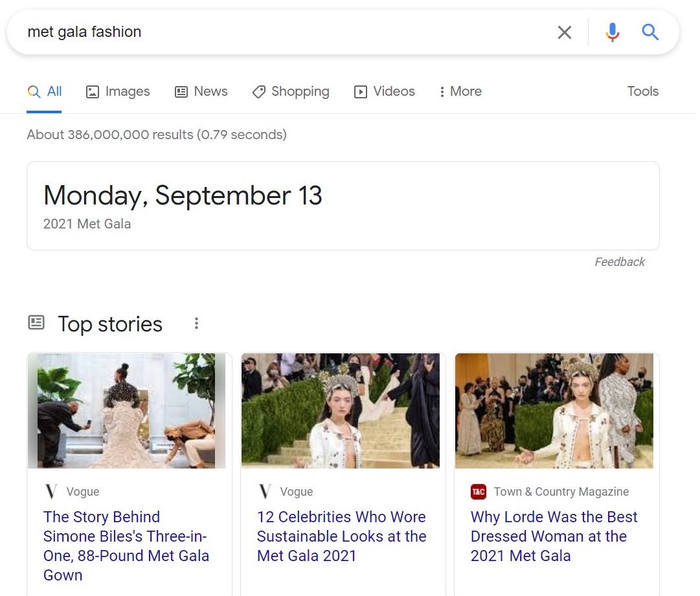The width and height of the screenshot is (700, 596).
Task: Click the 'Town & Country Magazine' source name
Action: [x=561, y=492]
